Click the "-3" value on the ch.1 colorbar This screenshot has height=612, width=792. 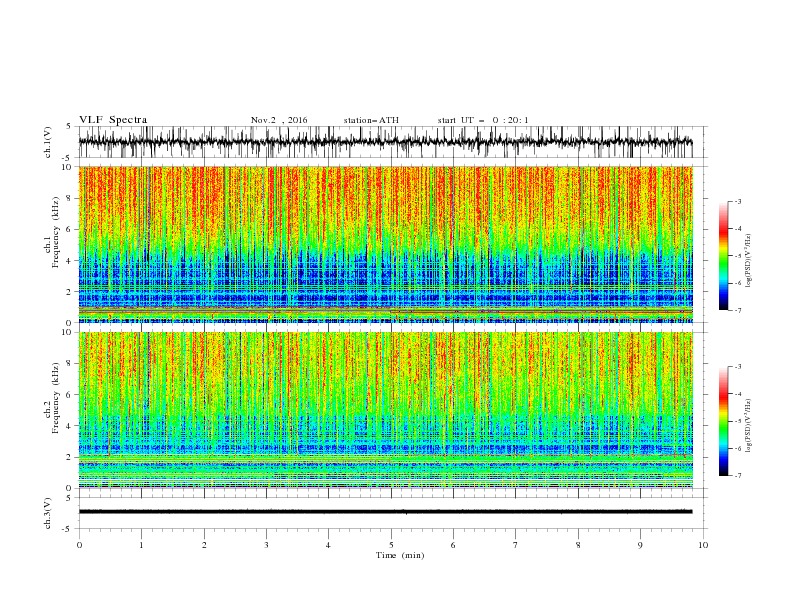pyautogui.click(x=737, y=201)
